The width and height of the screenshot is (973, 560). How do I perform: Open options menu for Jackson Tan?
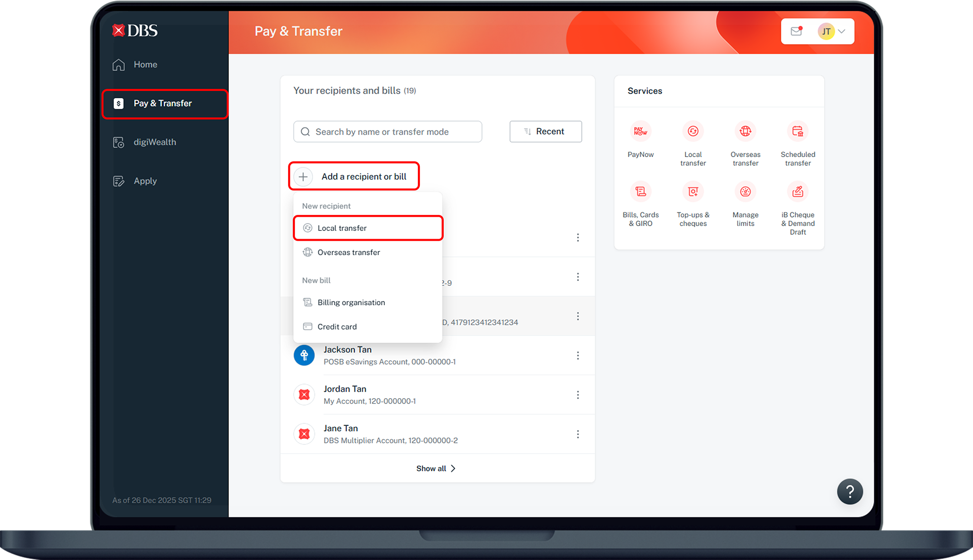point(578,356)
